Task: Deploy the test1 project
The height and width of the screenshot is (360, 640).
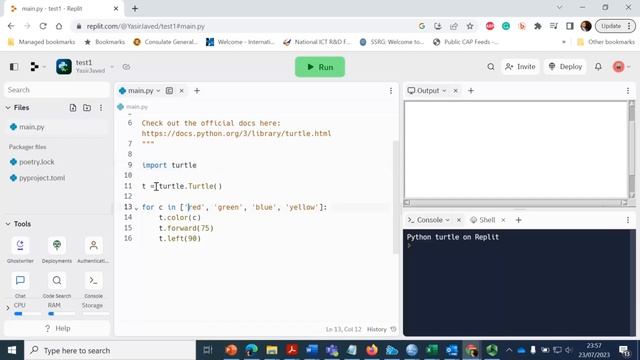Action: click(565, 67)
